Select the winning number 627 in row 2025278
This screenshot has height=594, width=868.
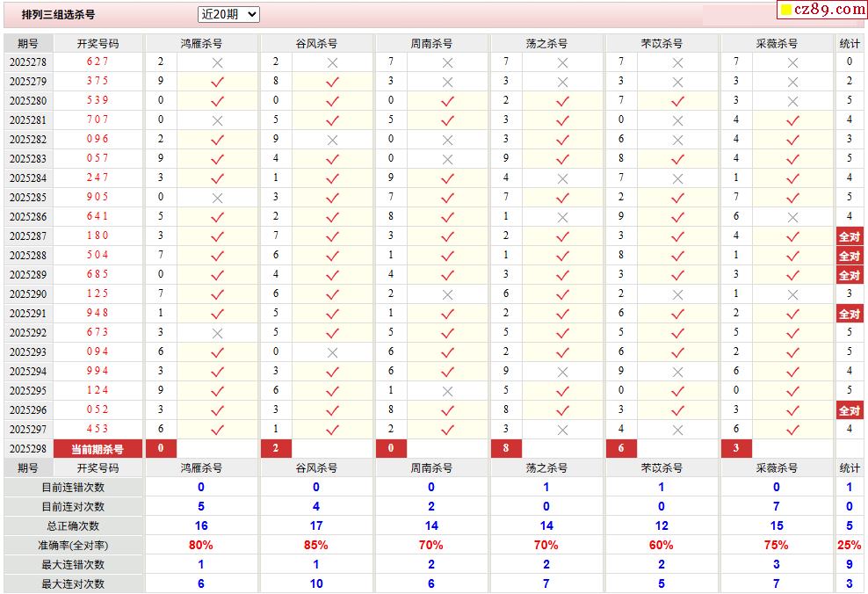click(98, 62)
